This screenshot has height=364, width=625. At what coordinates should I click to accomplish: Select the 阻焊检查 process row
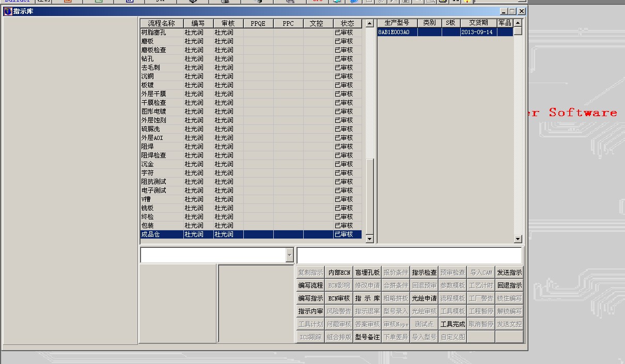(x=251, y=155)
